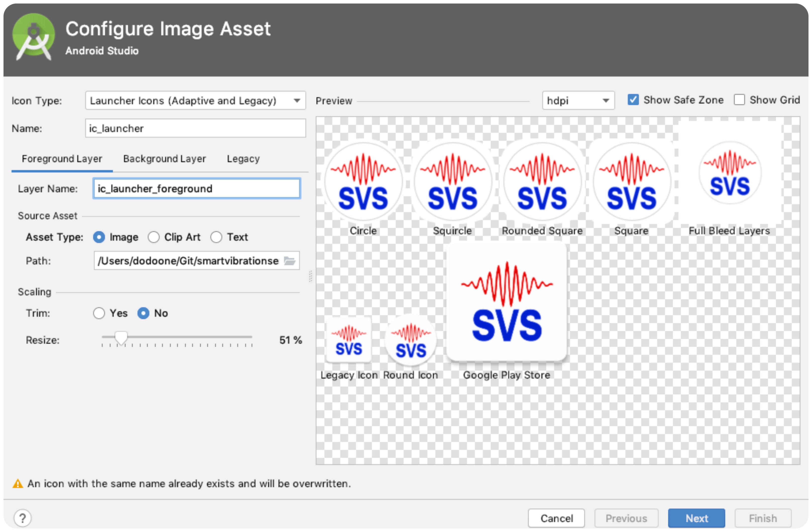The height and width of the screenshot is (532, 812).
Task: Click the Cancel button
Action: pyautogui.click(x=556, y=518)
